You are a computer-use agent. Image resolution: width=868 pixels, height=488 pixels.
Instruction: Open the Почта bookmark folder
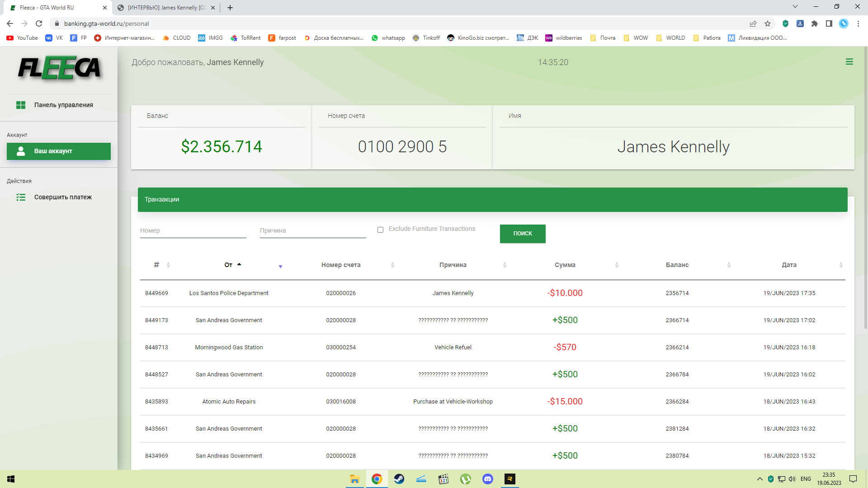point(603,38)
